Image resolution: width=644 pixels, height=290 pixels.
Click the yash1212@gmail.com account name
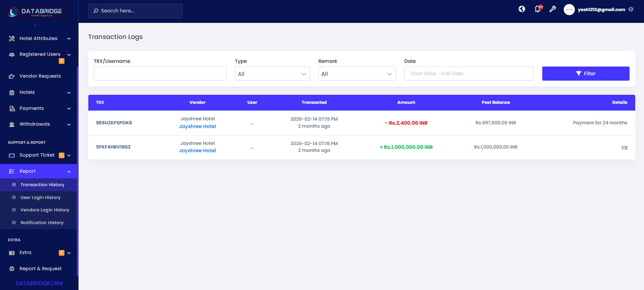click(601, 9)
